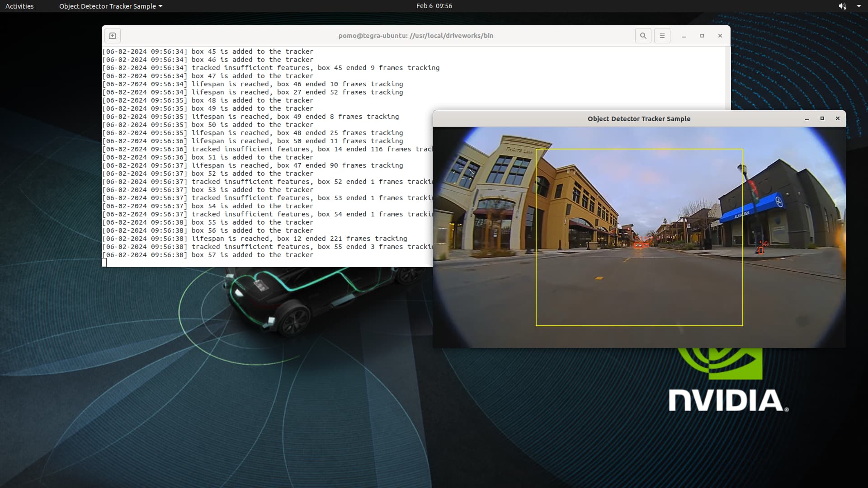The height and width of the screenshot is (488, 868).
Task: Open Object Detector Tracker Sample app menu
Action: tap(110, 6)
